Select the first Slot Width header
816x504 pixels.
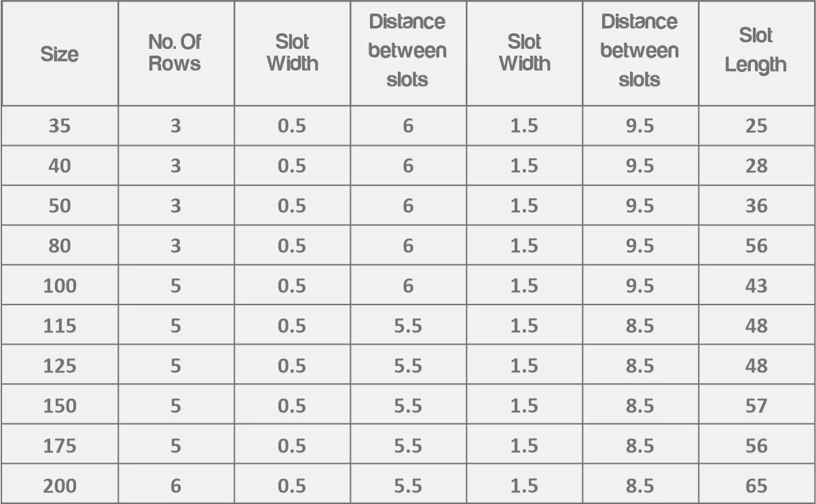tap(292, 54)
